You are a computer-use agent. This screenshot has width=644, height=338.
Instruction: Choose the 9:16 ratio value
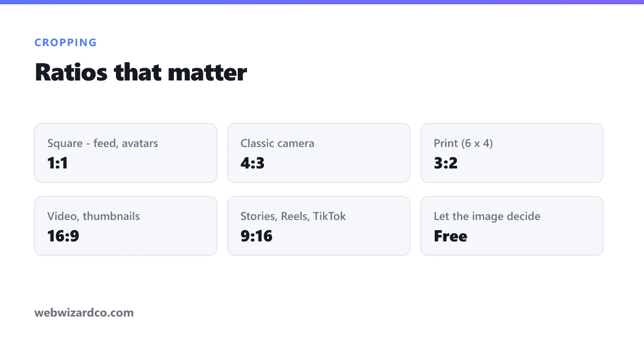pos(257,236)
